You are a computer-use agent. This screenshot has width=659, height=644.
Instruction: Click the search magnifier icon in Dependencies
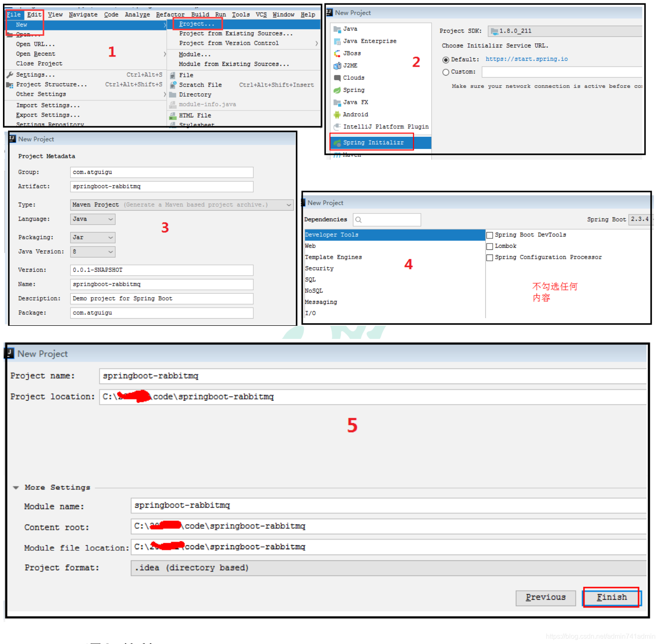(358, 219)
